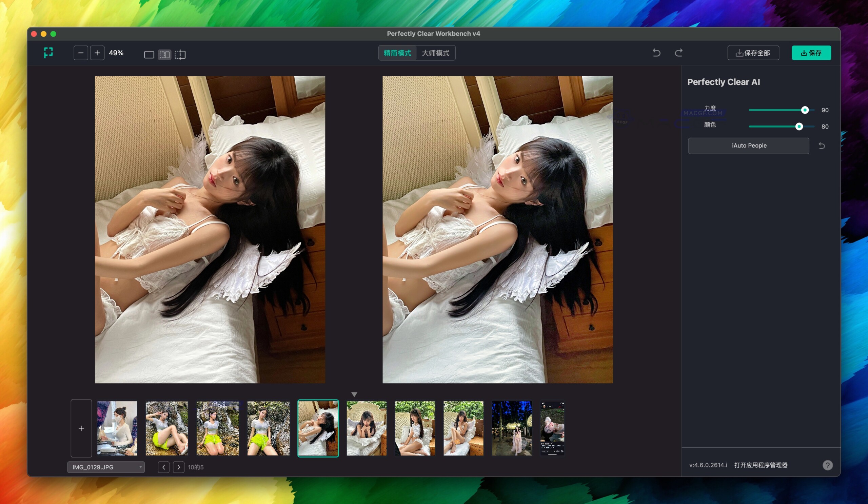868x504 pixels.
Task: Switch to single image view
Action: [x=149, y=54]
